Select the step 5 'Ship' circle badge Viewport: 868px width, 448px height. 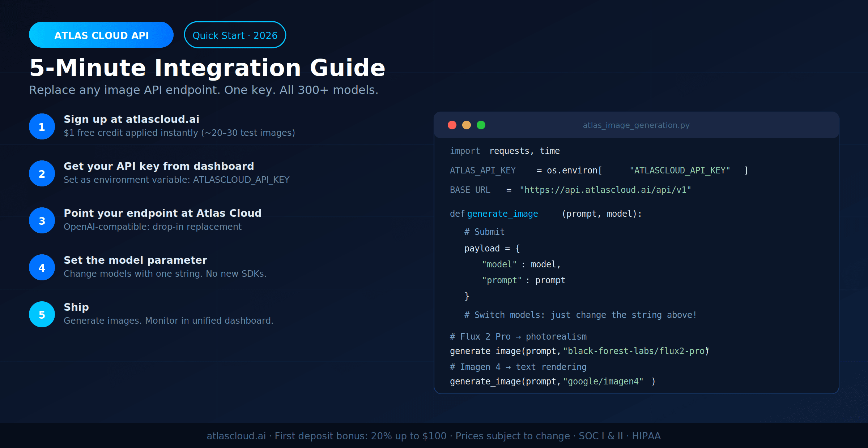[42, 314]
